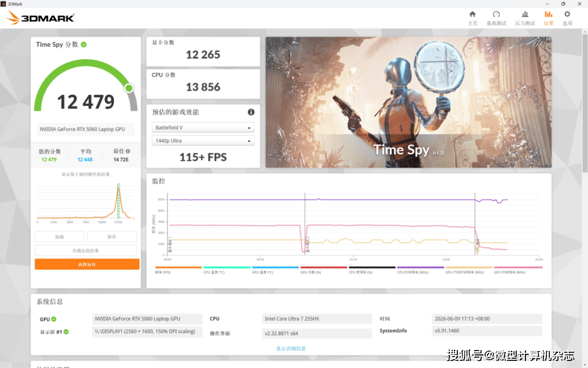Click the 显卡分数 value 12 265
Viewport: 588px width, 368px height.
click(203, 55)
